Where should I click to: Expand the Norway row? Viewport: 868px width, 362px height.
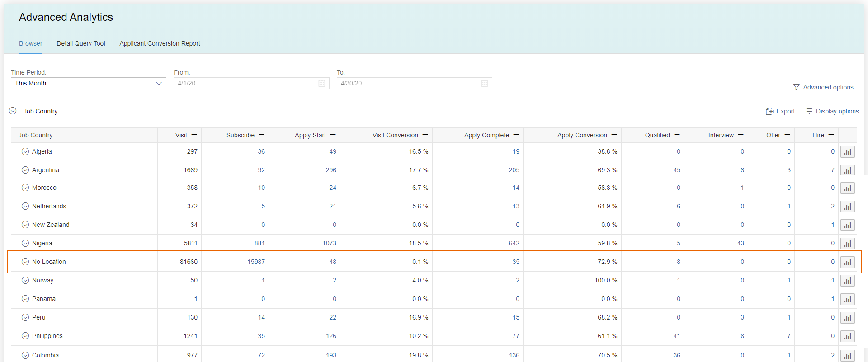[x=25, y=280]
